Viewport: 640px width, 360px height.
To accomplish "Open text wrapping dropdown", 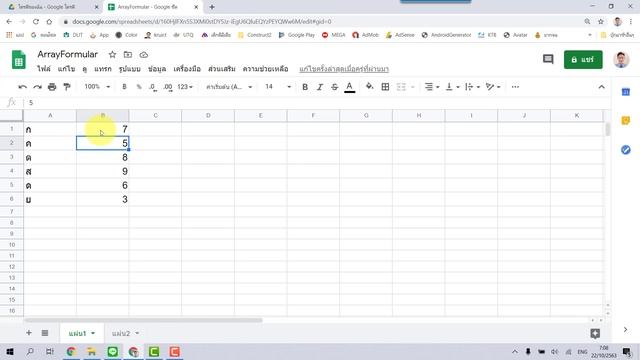I will pos(472,87).
